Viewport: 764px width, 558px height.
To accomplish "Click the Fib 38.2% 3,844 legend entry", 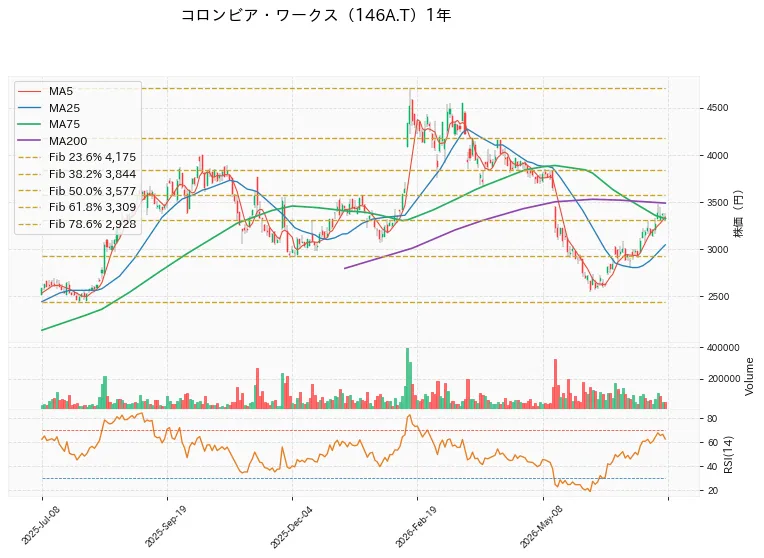I will point(76,174).
